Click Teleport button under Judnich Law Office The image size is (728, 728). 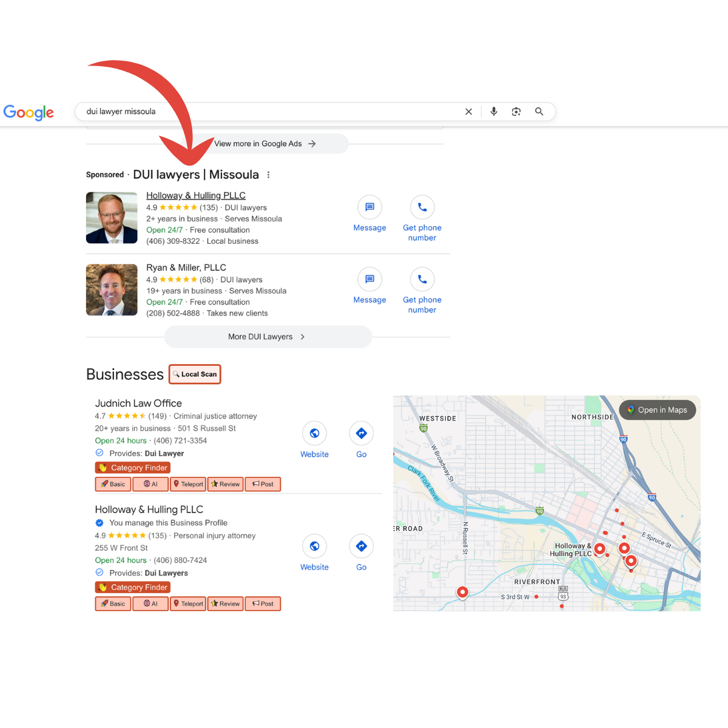188,484
